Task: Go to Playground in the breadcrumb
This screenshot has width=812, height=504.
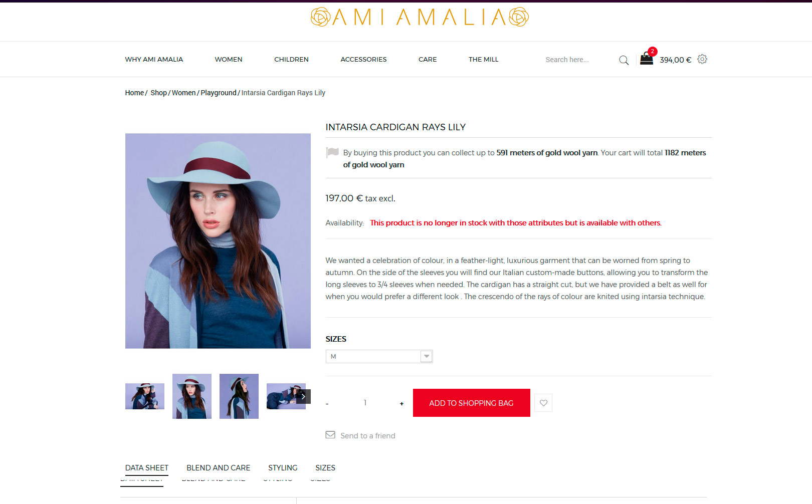Action: click(219, 93)
